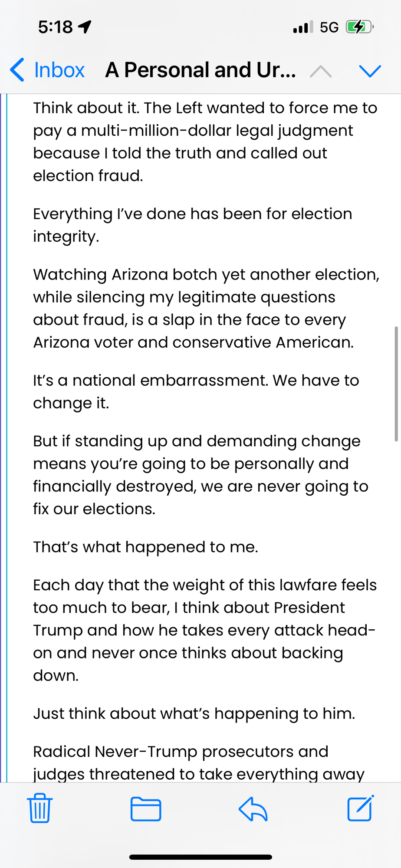This screenshot has width=401, height=868.
Task: Tap the home indicator bar
Action: [200, 857]
